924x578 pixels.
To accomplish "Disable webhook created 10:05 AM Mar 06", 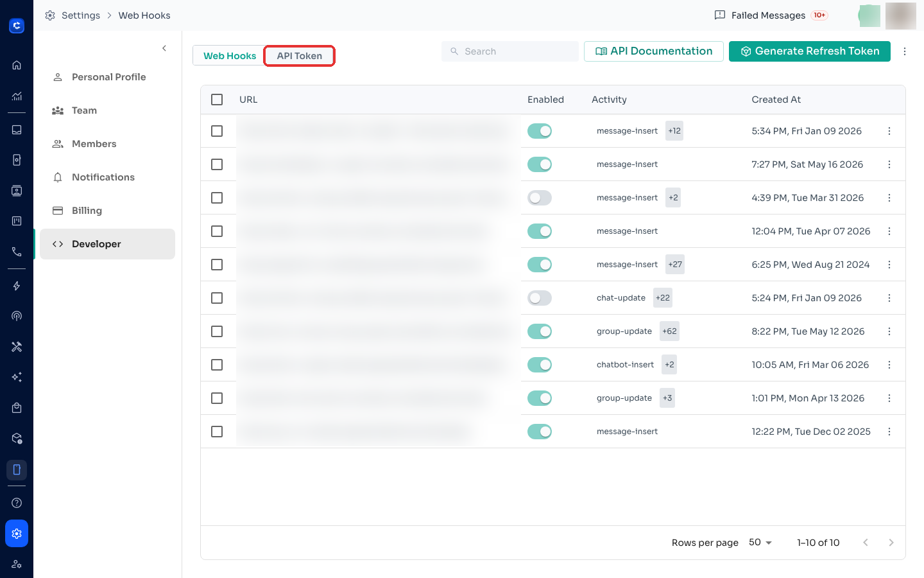I will [540, 365].
